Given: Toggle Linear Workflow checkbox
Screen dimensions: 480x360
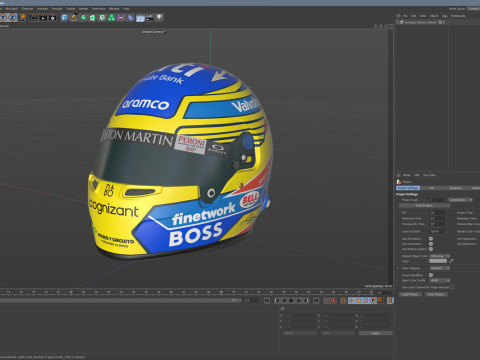Looking at the screenshot, I should tap(431, 275).
